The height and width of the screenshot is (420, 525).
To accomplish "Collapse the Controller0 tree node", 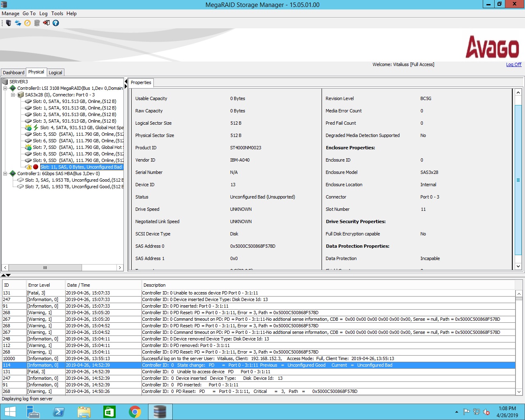I will pyautogui.click(x=5, y=88).
